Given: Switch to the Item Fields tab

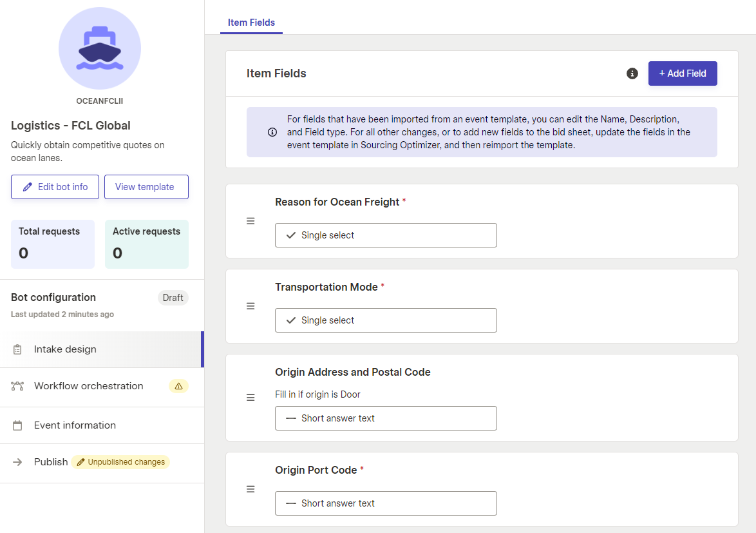Looking at the screenshot, I should point(251,22).
